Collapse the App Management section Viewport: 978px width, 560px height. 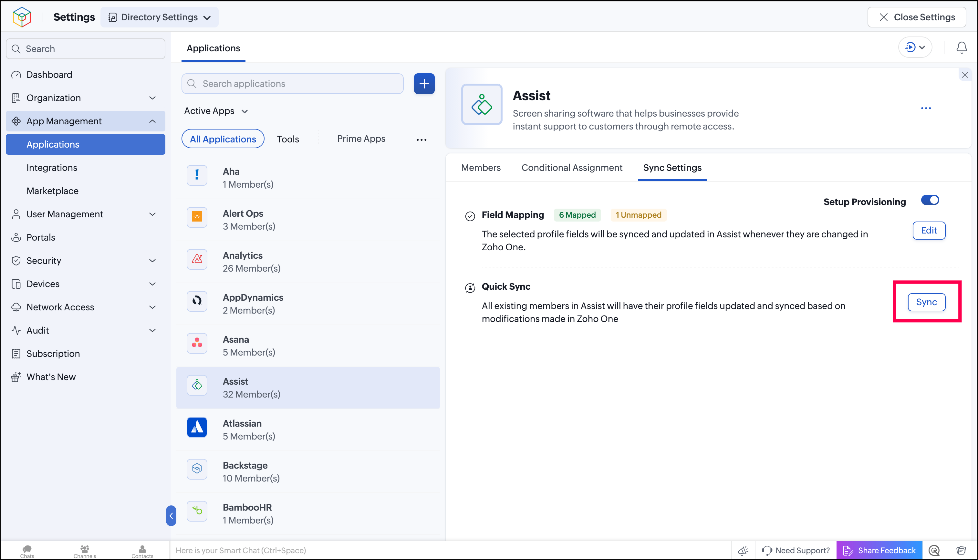85,121
